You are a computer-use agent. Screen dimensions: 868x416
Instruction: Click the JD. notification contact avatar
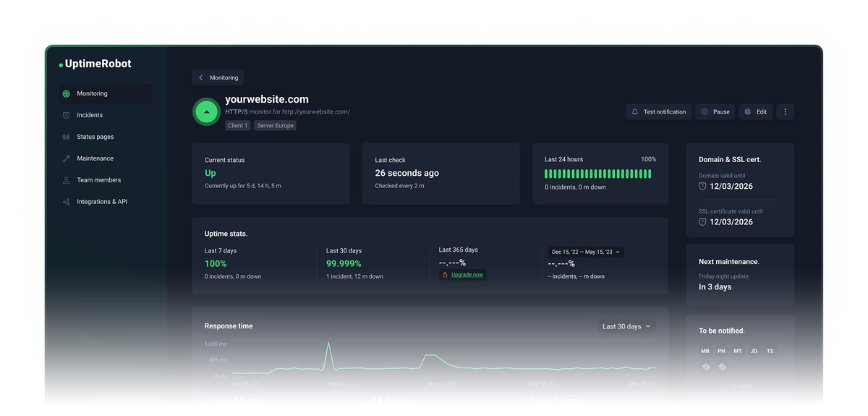pyautogui.click(x=754, y=351)
